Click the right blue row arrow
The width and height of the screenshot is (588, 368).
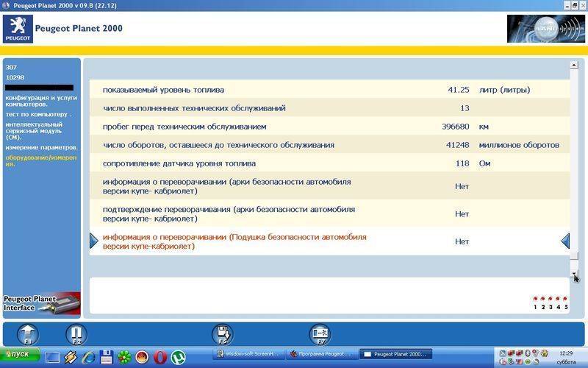(x=565, y=241)
